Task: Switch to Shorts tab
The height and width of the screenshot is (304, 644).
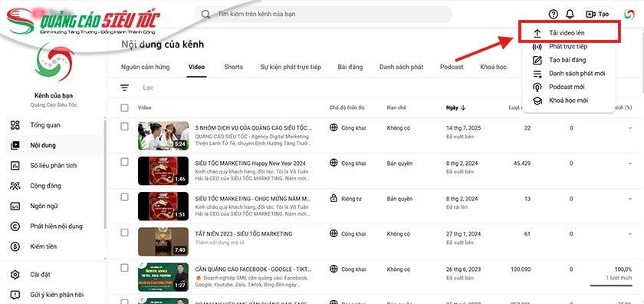Action: 233,67
